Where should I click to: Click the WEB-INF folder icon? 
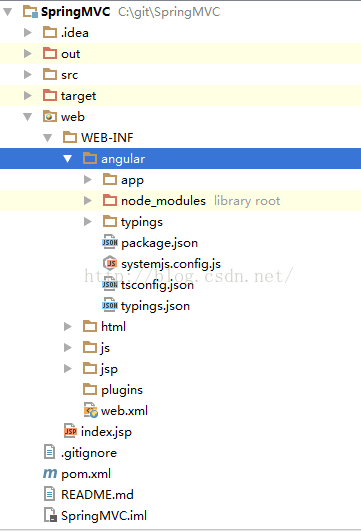[x=70, y=137]
